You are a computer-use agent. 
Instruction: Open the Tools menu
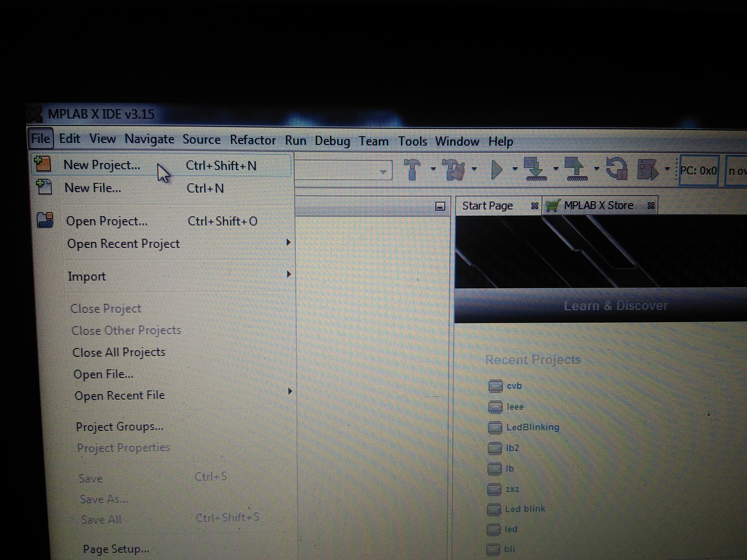pos(412,141)
